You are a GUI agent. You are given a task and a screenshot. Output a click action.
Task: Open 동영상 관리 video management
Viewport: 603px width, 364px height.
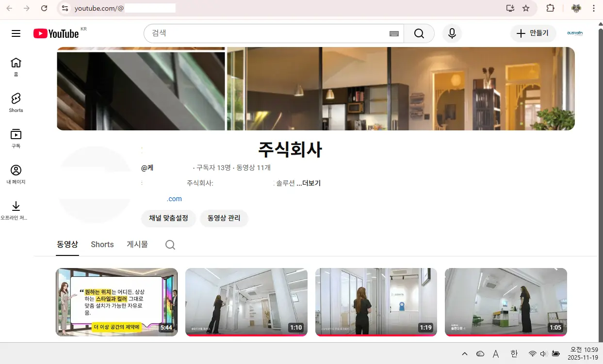(x=224, y=218)
